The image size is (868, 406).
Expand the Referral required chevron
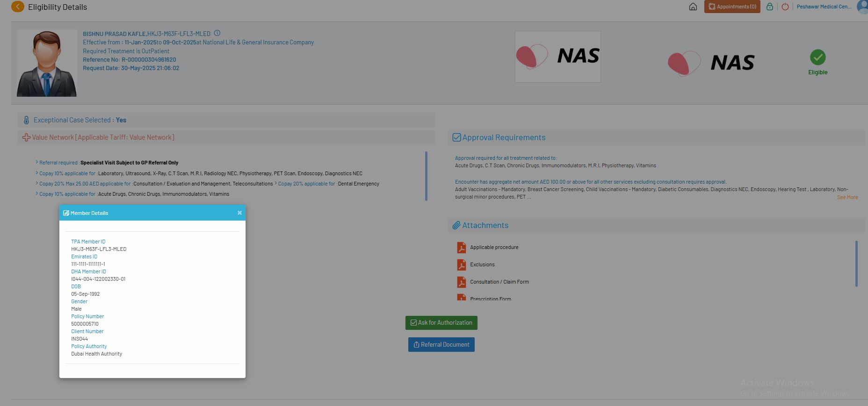coord(37,162)
